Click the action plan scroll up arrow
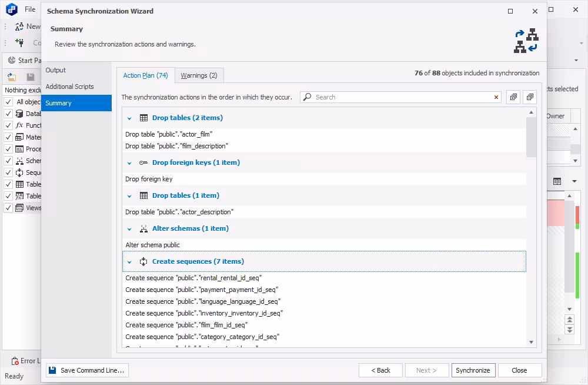 [x=531, y=112]
